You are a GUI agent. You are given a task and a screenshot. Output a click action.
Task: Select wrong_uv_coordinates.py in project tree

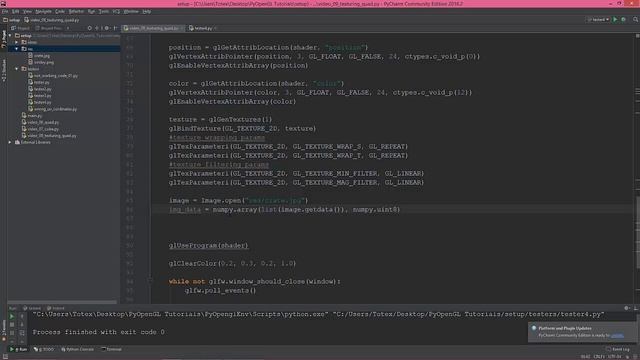tap(53, 109)
